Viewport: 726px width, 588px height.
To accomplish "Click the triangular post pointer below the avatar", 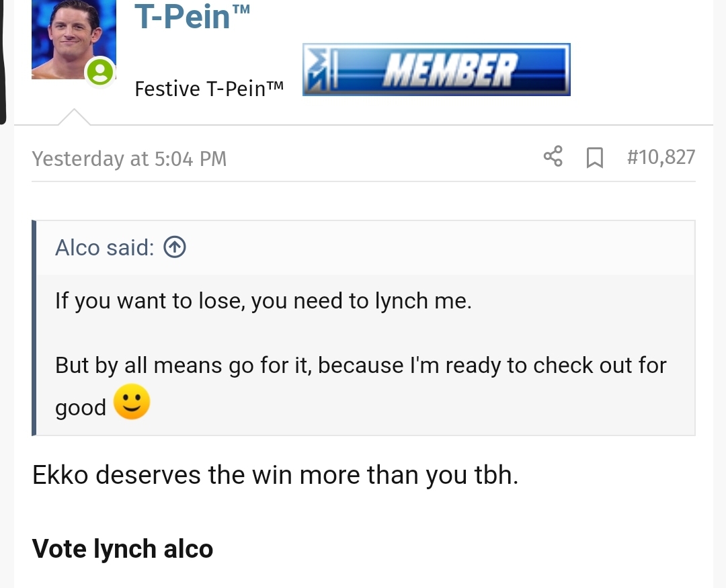I will [74, 117].
